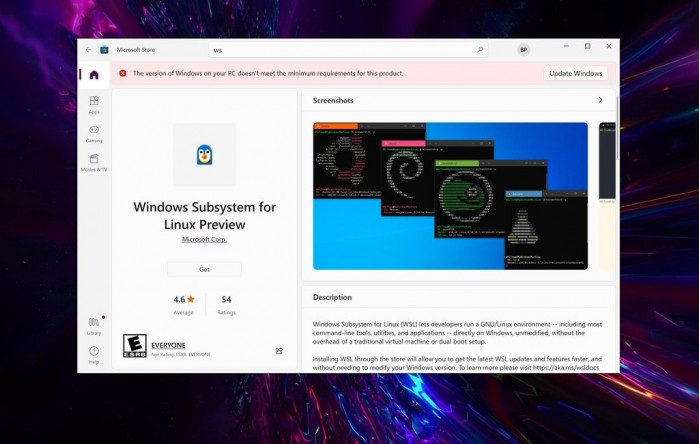This screenshot has width=700, height=444.
Task: Maximize the Microsoft Store window
Action: point(588,46)
